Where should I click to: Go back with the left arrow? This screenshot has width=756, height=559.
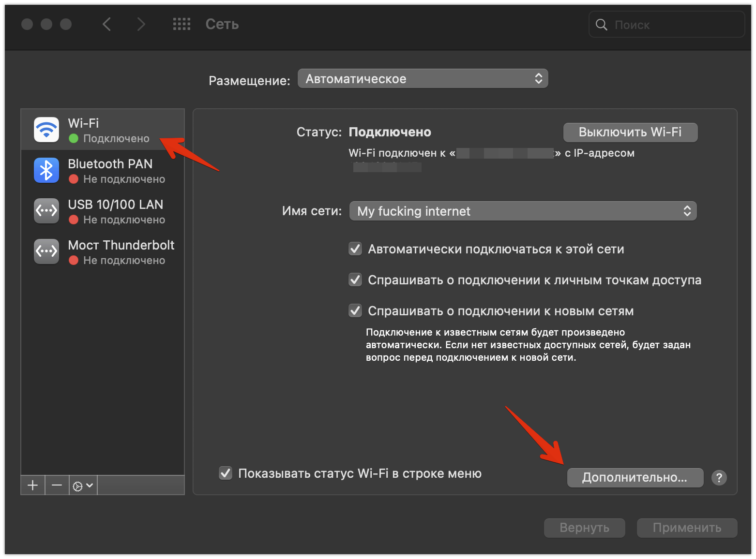pos(107,24)
